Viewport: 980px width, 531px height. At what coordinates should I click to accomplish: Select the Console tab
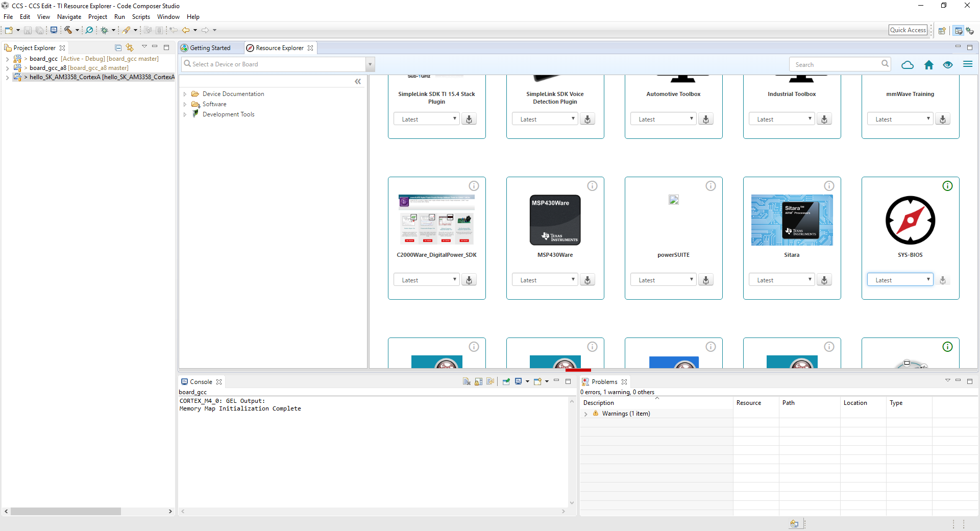pos(201,382)
